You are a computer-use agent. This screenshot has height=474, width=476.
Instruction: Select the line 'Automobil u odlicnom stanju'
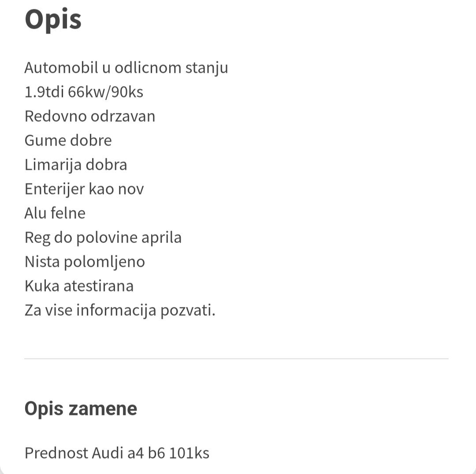click(x=126, y=68)
